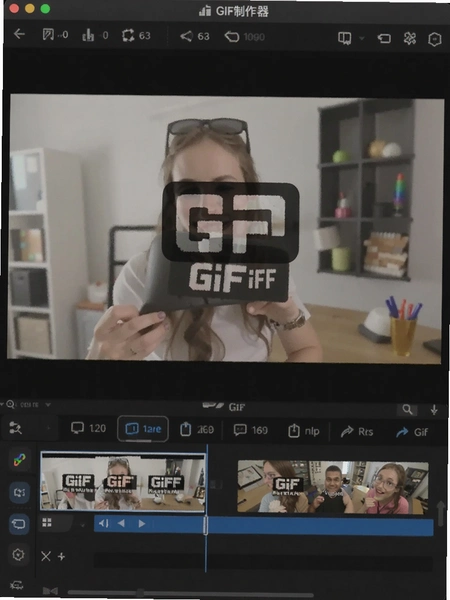The image size is (450, 600).
Task: Click the colorful link icon in sidebar
Action: [x=19, y=460]
